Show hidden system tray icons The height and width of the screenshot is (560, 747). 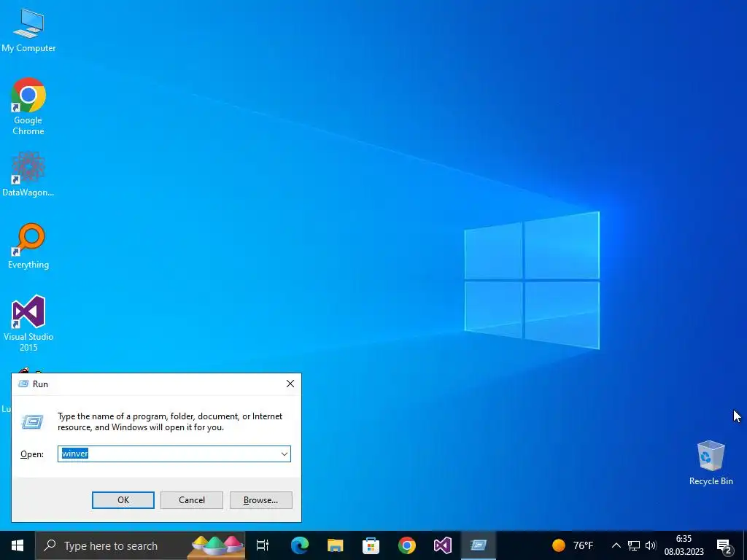tap(616, 545)
